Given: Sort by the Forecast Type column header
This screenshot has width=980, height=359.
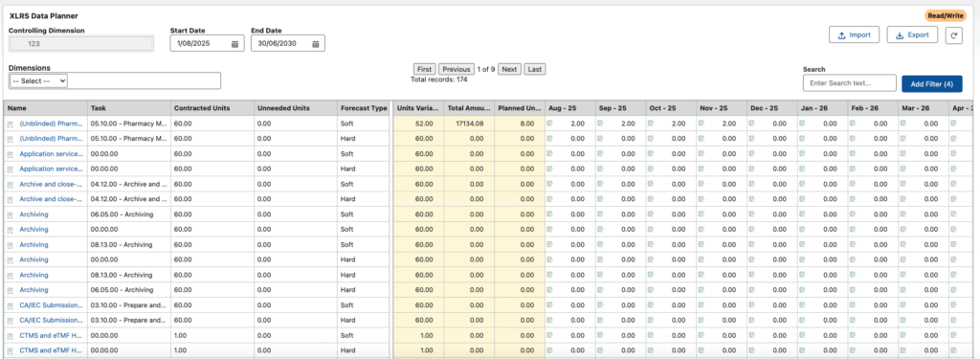Looking at the screenshot, I should [x=364, y=108].
